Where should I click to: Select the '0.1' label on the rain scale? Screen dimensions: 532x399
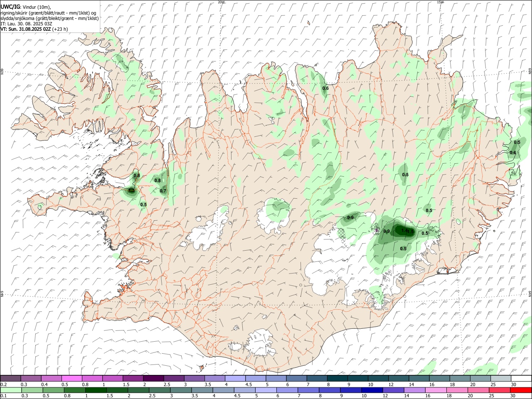click(x=4, y=396)
